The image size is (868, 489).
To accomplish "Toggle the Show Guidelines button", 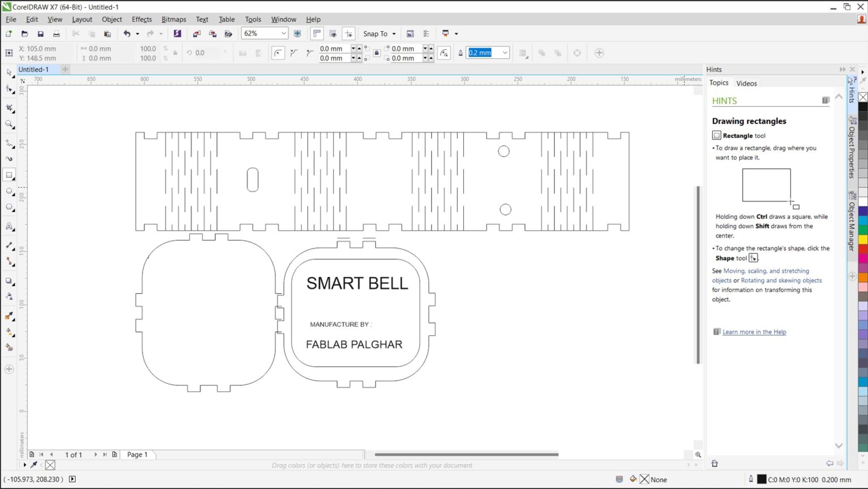I will coord(349,34).
